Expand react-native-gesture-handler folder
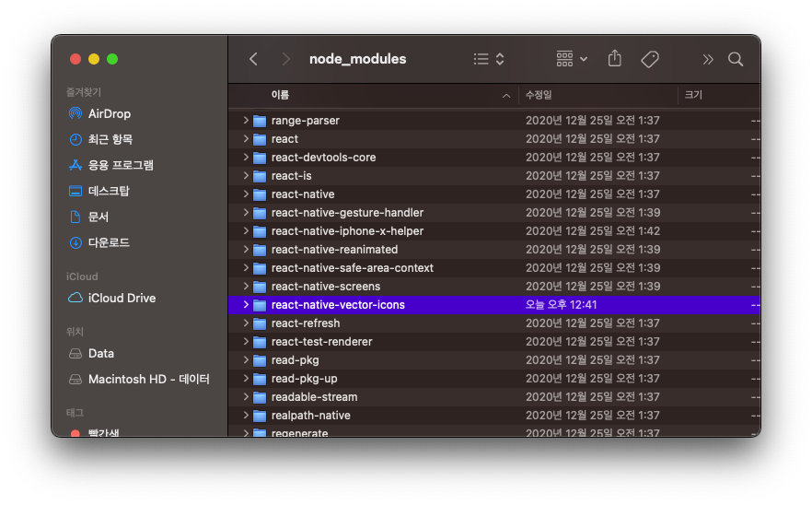Screen dimensions: 812x505 [246, 213]
